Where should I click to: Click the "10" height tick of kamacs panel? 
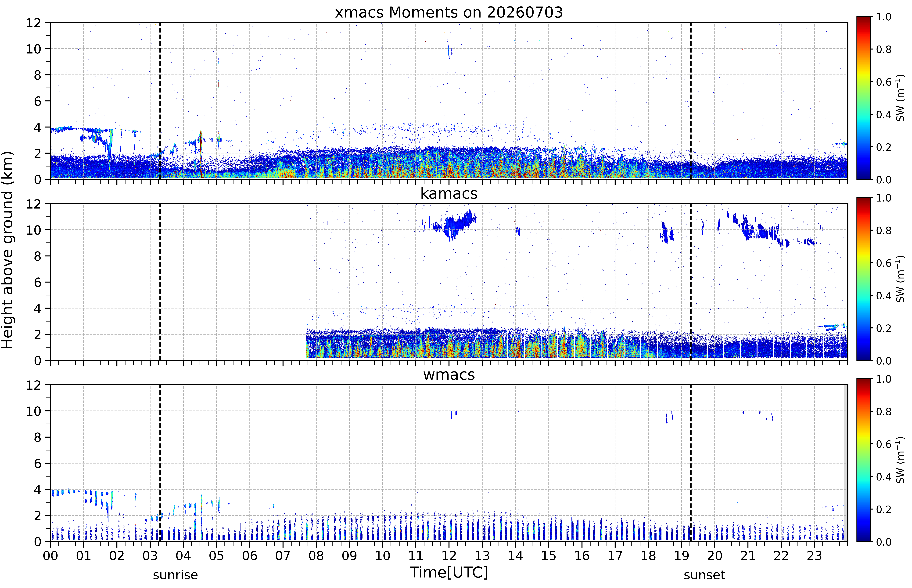tap(34, 230)
